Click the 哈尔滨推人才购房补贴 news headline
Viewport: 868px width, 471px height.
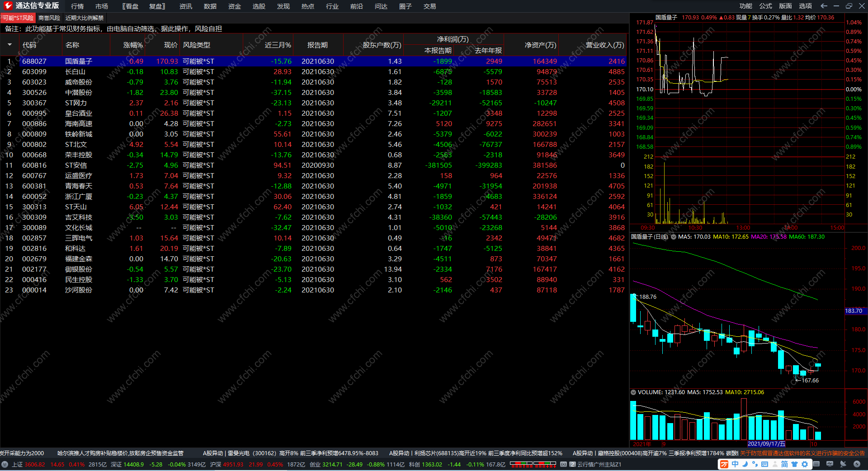tap(120, 453)
